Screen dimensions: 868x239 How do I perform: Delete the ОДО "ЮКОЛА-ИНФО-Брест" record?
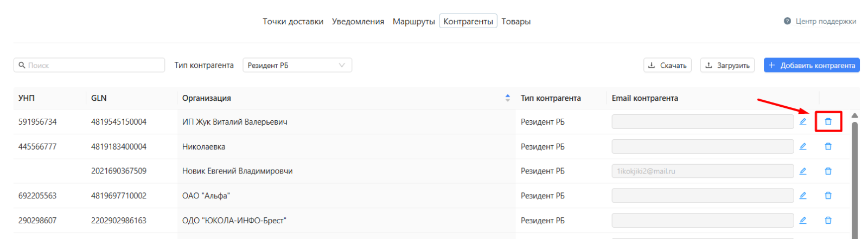(828, 221)
